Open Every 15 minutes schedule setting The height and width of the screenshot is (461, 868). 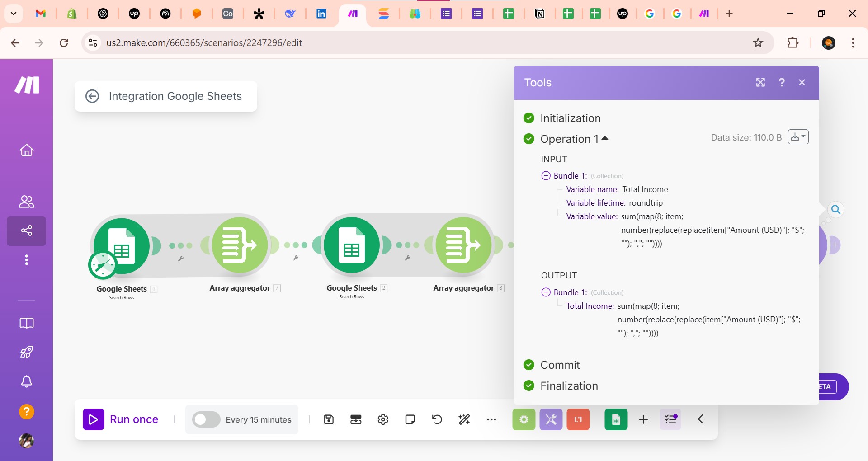click(x=259, y=420)
